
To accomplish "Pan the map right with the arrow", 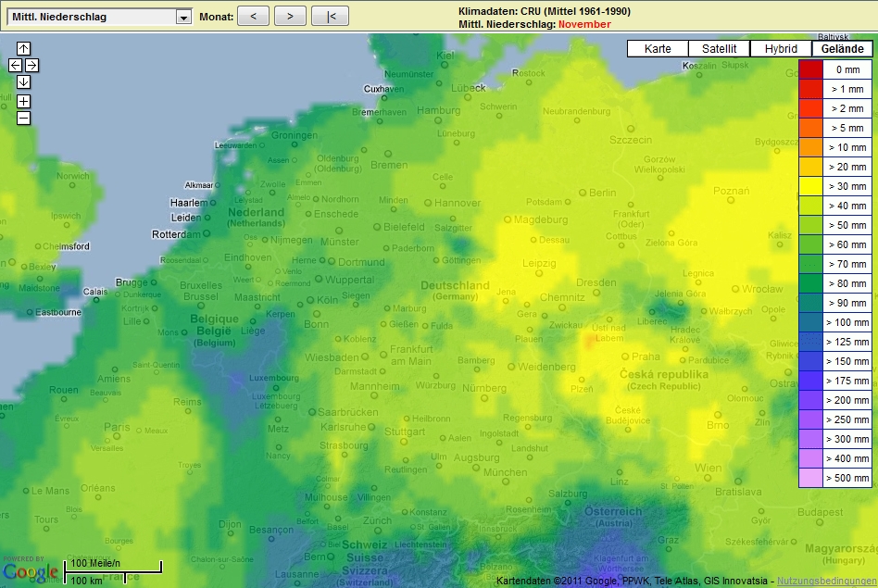I will pyautogui.click(x=31, y=65).
